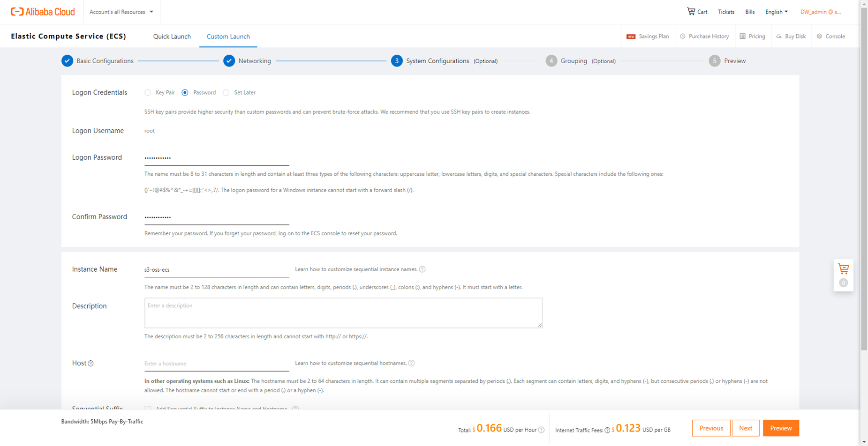Open the floating orange cart widget

point(843,275)
